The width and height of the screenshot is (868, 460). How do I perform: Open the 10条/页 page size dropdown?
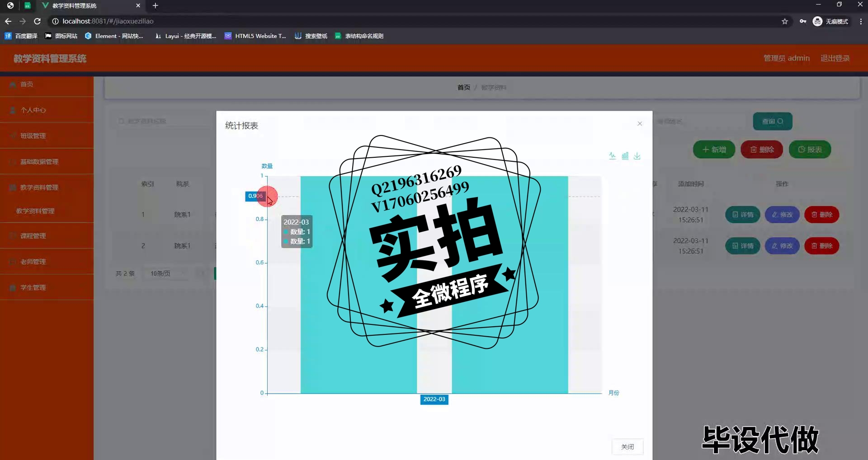(165, 273)
